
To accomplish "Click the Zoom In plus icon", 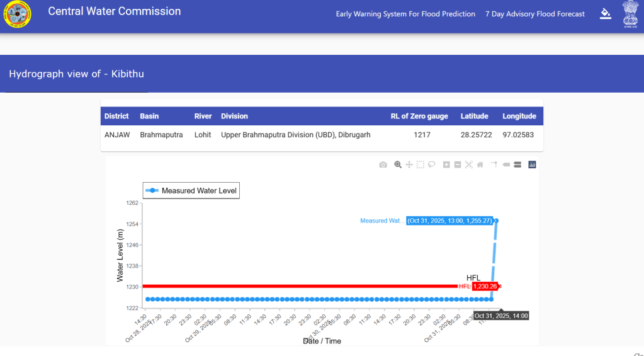I will [x=447, y=165].
